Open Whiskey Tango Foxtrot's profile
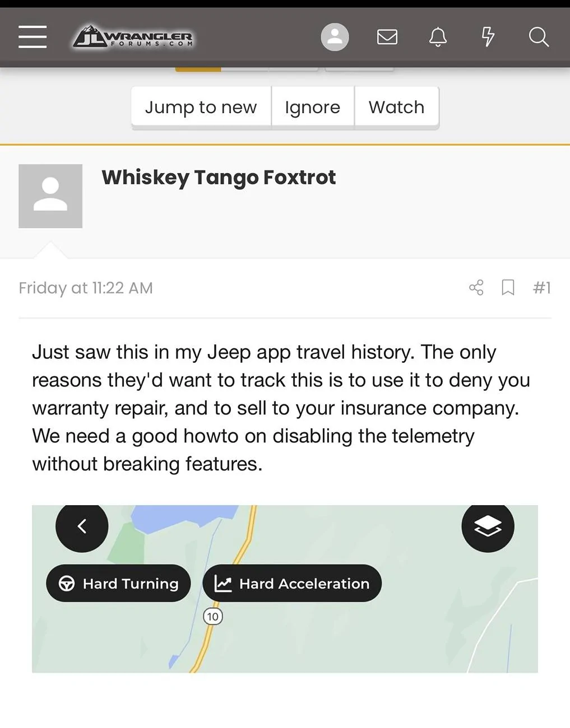 coord(219,178)
